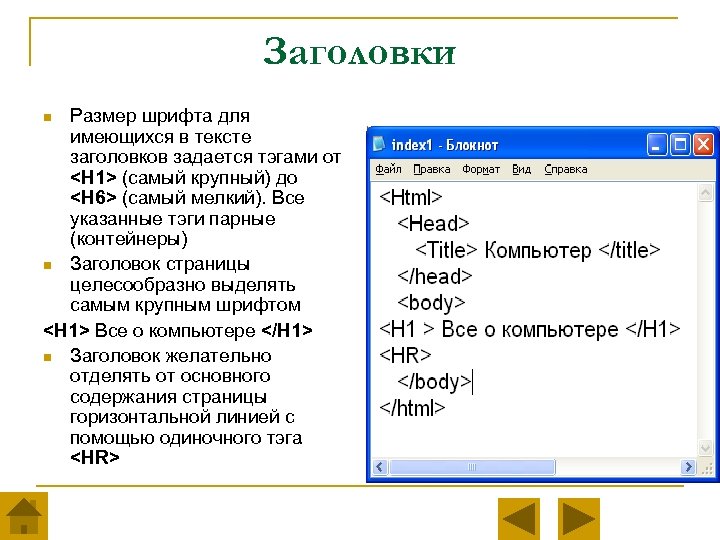Click the horizontal scrollbar right arrow

tap(687, 467)
